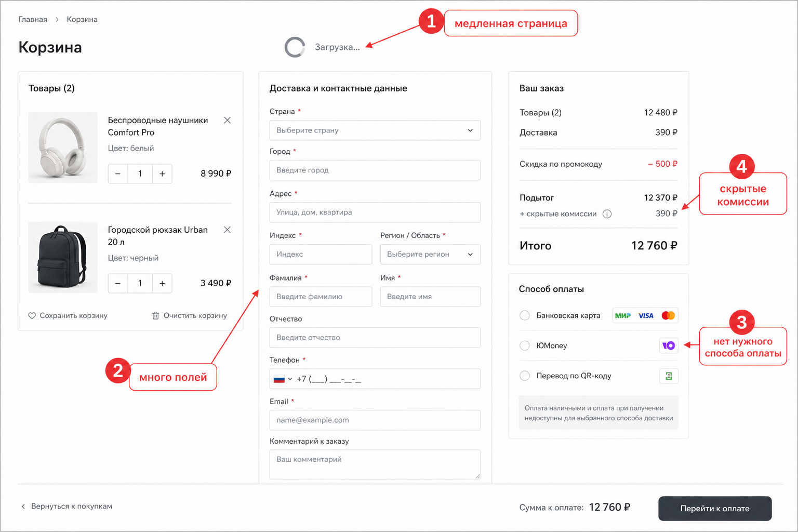Screen dimensions: 798x532
Task: Open the Выберите страну dropdown
Action: point(375,130)
